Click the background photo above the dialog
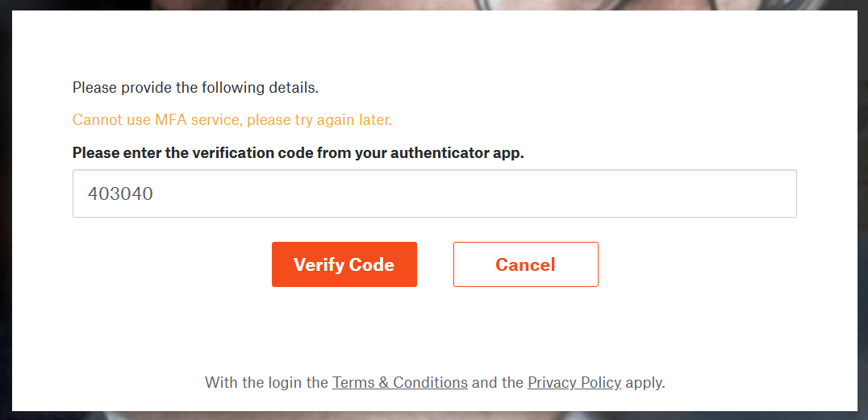Viewport: 868px width, 420px height. tap(434, 5)
